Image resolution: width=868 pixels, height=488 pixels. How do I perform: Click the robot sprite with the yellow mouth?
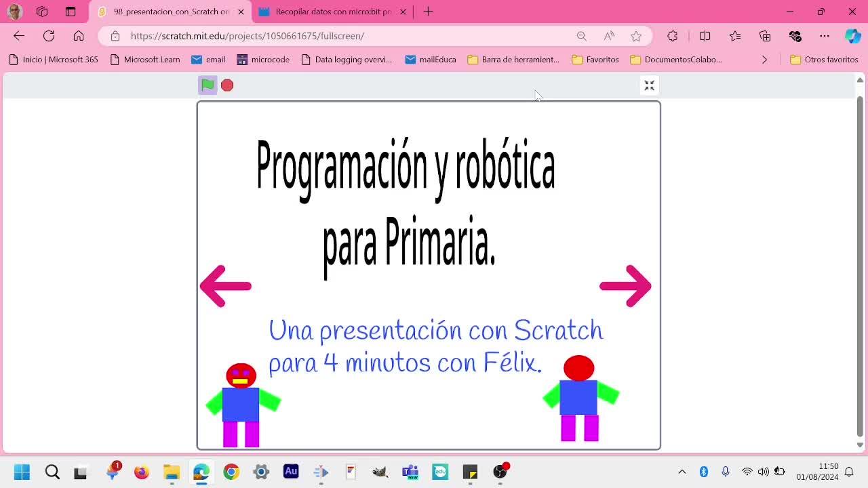pyautogui.click(x=242, y=405)
